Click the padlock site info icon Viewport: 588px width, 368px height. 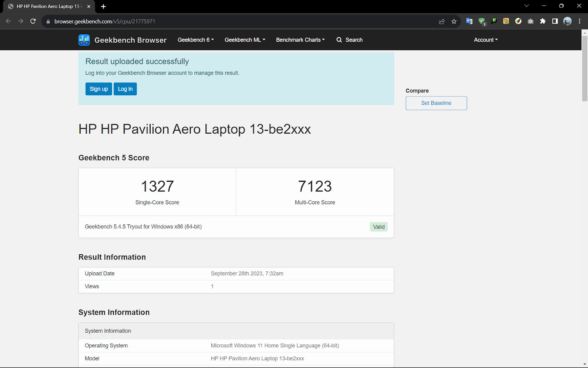48,21
